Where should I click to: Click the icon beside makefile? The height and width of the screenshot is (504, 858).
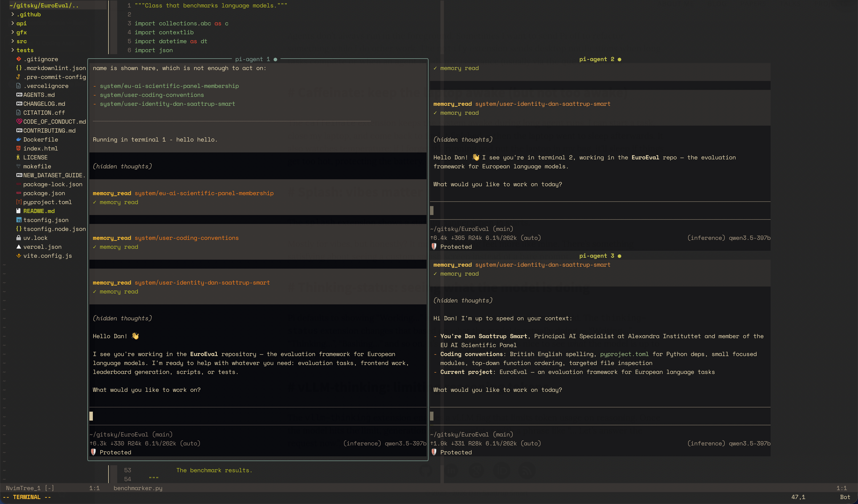point(19,166)
